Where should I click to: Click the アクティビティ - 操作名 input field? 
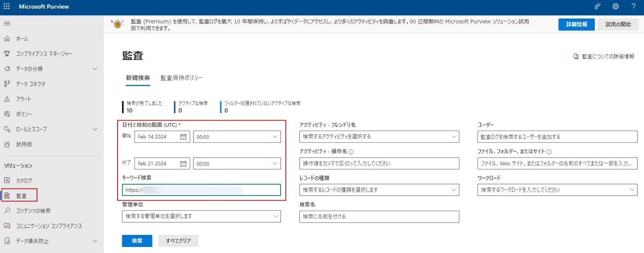click(x=379, y=163)
